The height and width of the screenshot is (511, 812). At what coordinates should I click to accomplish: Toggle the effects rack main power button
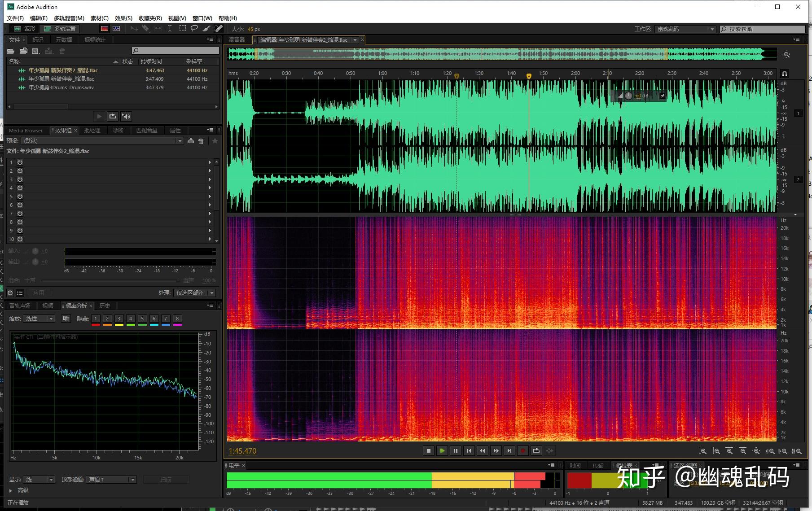10,293
